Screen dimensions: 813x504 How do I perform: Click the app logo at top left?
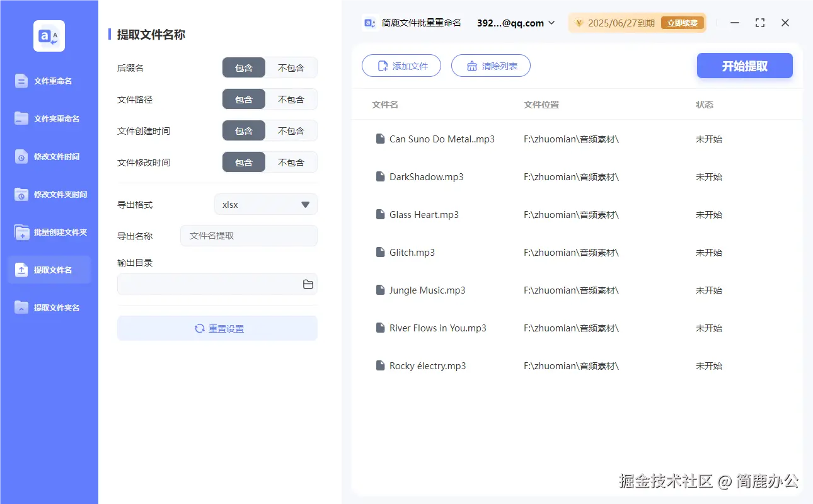click(49, 36)
